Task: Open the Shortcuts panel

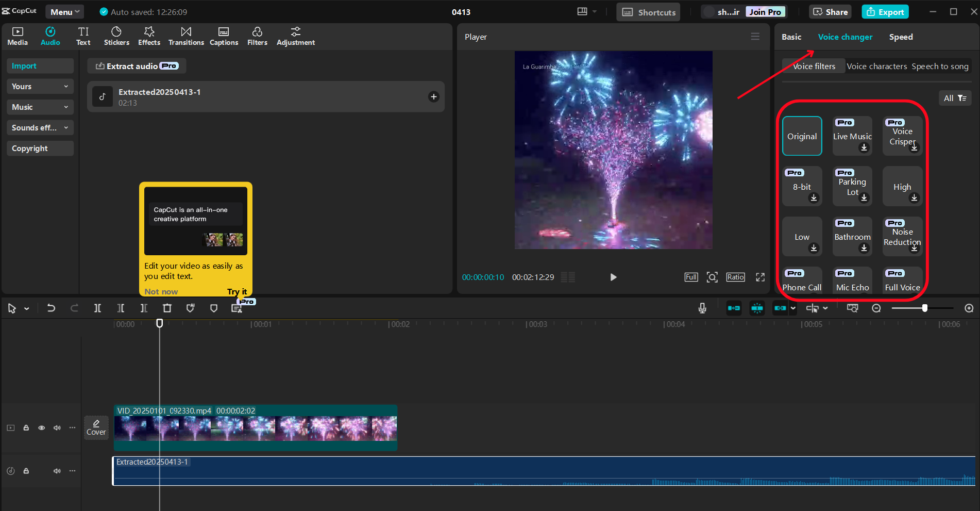Action: click(x=648, y=12)
